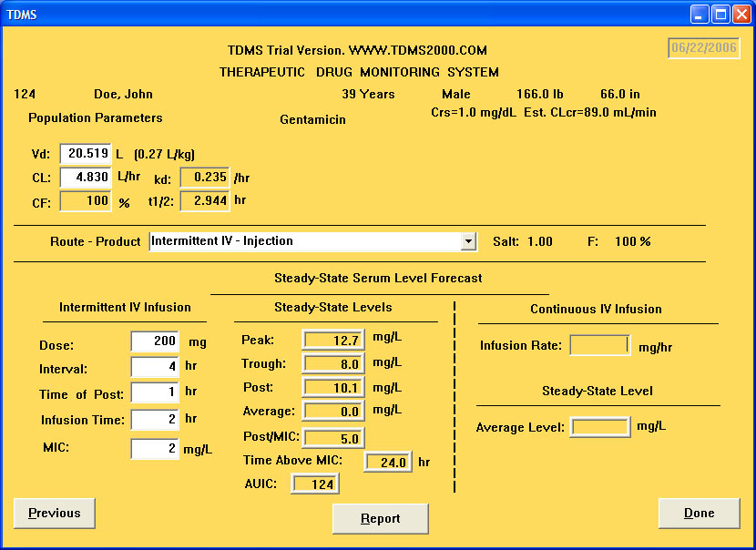This screenshot has width=756, height=550.
Task: Focus the Dose input field
Action: [x=155, y=341]
